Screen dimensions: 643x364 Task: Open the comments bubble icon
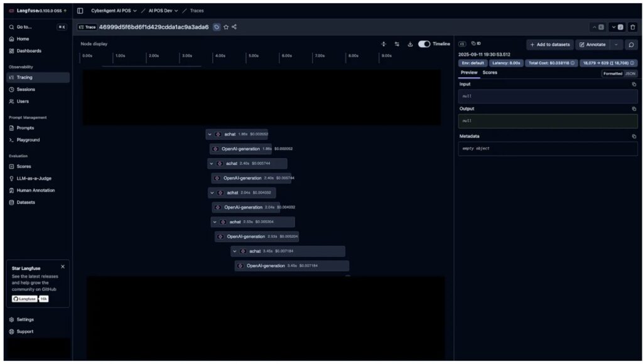[x=631, y=45]
